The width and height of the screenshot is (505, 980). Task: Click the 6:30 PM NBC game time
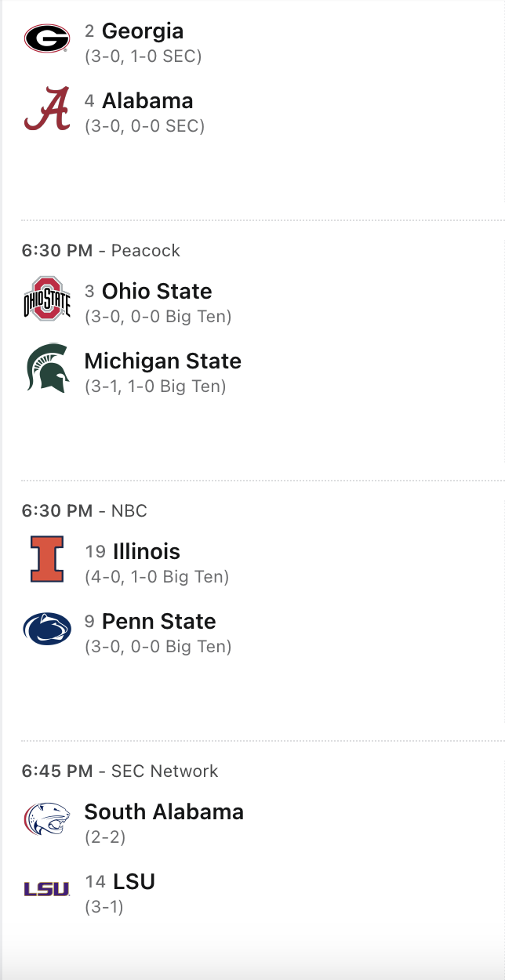tap(57, 511)
